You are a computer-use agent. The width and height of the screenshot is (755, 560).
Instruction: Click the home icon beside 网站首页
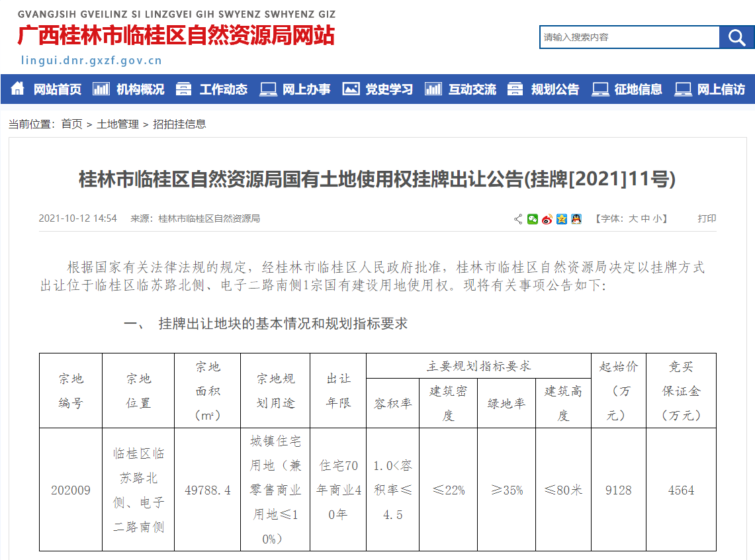[x=18, y=89]
